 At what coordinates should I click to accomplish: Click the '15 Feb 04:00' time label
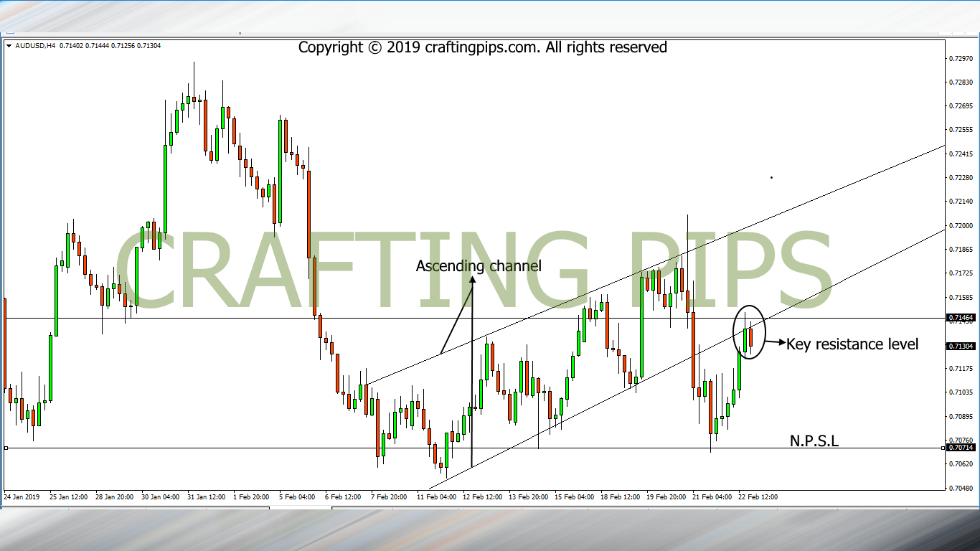[x=573, y=496]
